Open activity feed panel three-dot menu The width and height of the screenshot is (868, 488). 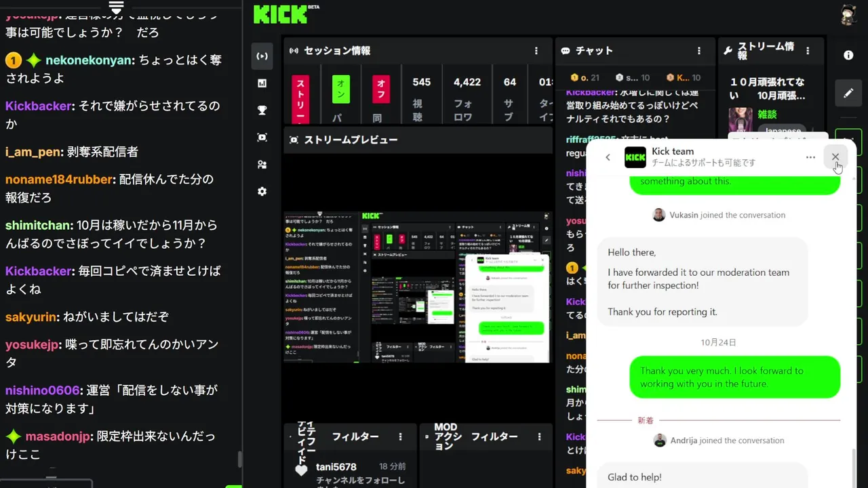click(x=401, y=437)
